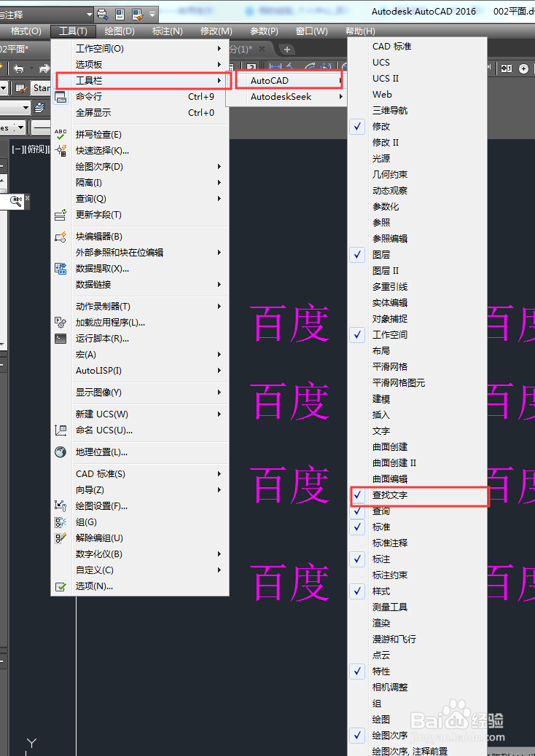Click the Help question mark toolbar icon
The image size is (535, 756).
251,68
